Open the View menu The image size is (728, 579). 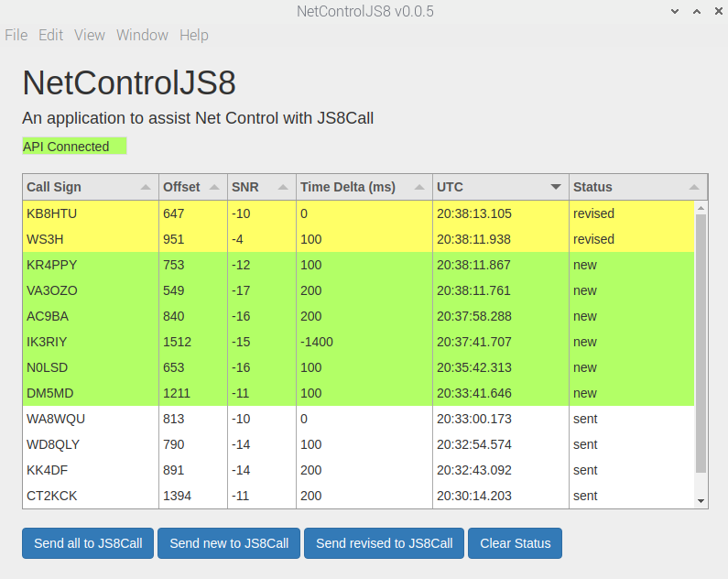(x=90, y=35)
